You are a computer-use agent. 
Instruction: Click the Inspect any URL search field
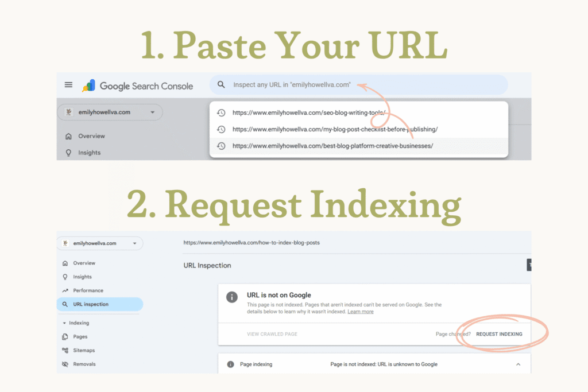point(358,85)
